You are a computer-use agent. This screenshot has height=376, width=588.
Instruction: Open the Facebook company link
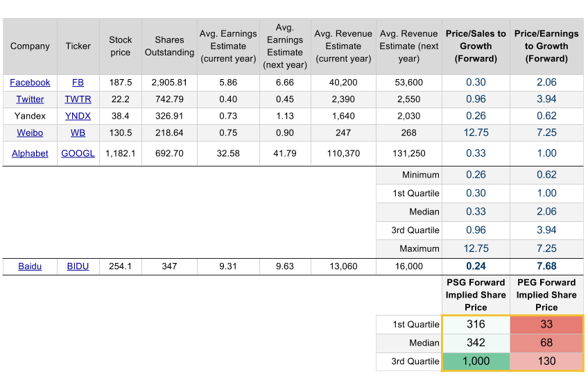pyautogui.click(x=30, y=83)
